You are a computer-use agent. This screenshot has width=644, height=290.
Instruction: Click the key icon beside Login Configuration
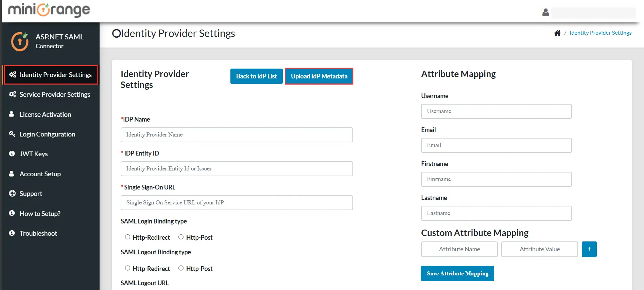(12, 134)
